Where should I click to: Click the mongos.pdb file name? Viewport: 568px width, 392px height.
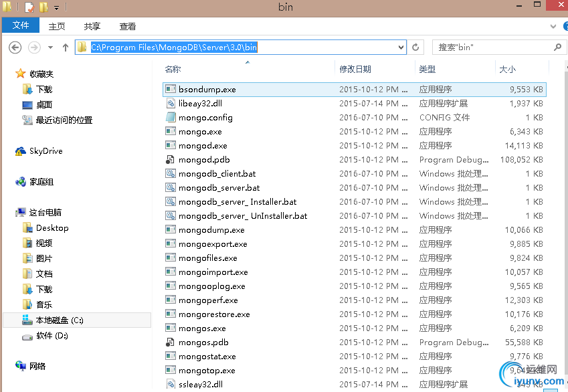point(203,342)
